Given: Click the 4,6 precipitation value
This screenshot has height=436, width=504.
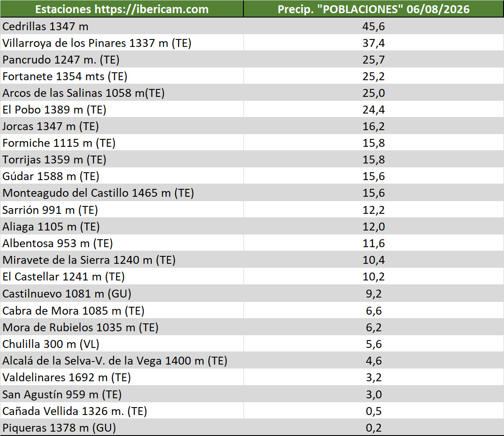Looking at the screenshot, I should 373,361.
